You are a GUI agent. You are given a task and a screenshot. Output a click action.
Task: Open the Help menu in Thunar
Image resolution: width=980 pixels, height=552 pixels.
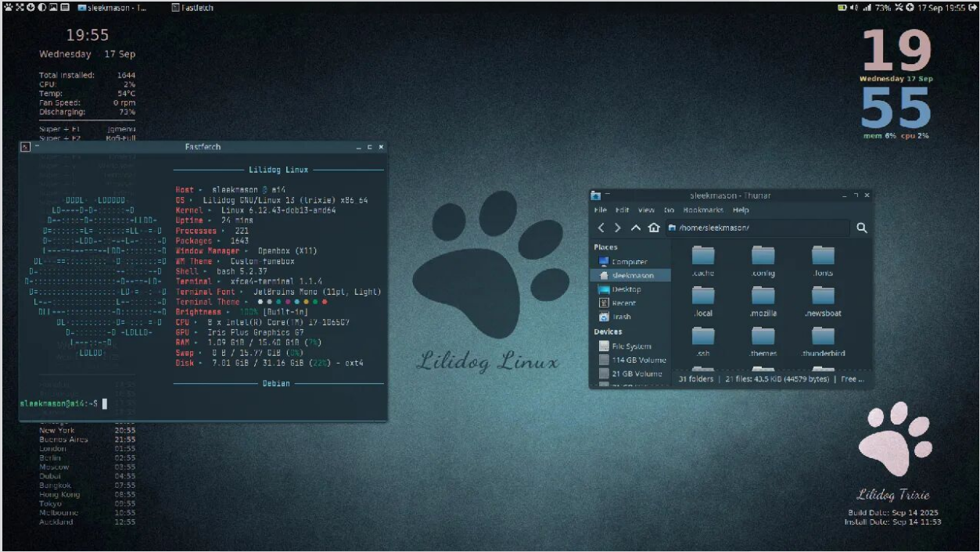741,210
